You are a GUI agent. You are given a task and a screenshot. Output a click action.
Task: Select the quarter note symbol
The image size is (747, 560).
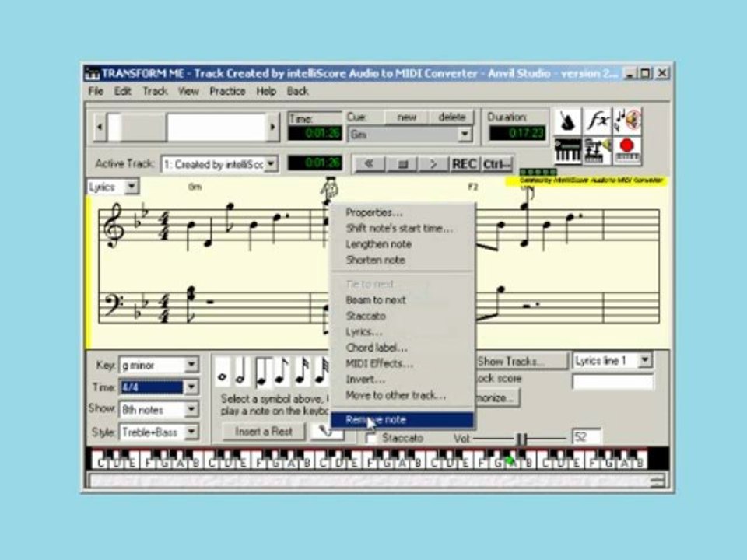coord(262,373)
